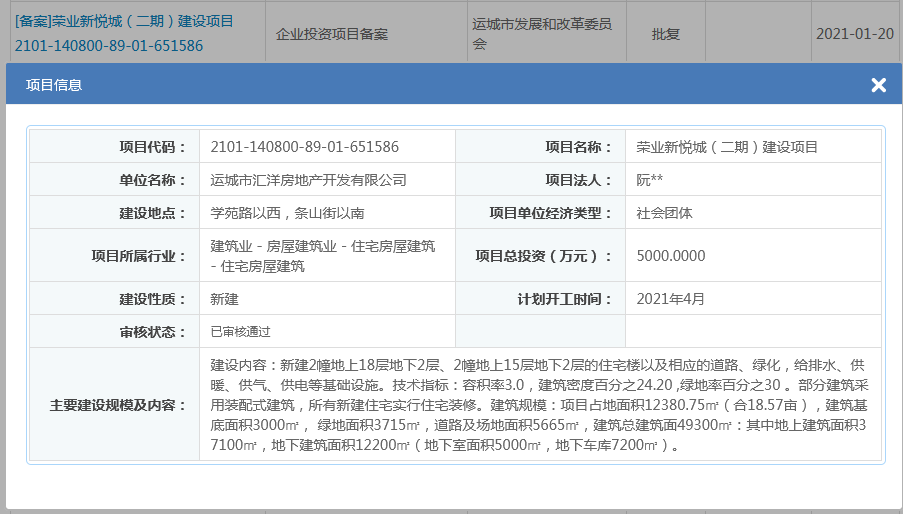Click the 企业投资项目备案 cell in the background row
903x514 pixels.
(x=332, y=34)
